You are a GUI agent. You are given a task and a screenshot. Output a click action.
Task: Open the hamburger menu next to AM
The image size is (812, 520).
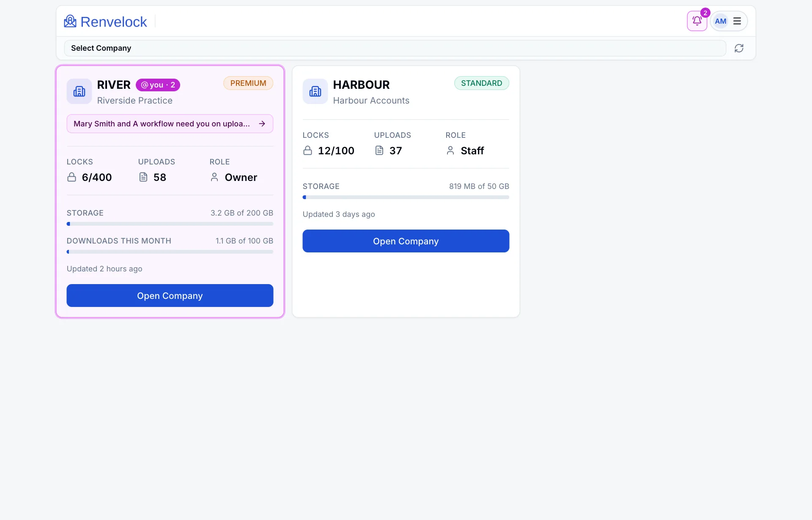coord(737,21)
